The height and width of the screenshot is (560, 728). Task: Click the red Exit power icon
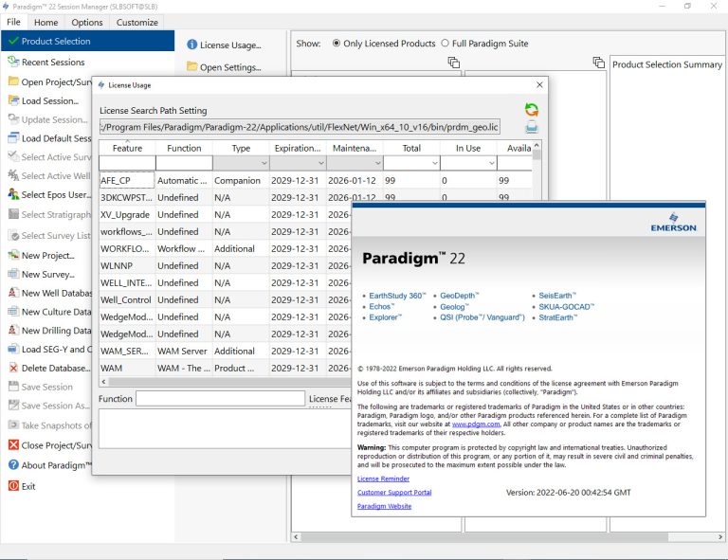tap(13, 486)
